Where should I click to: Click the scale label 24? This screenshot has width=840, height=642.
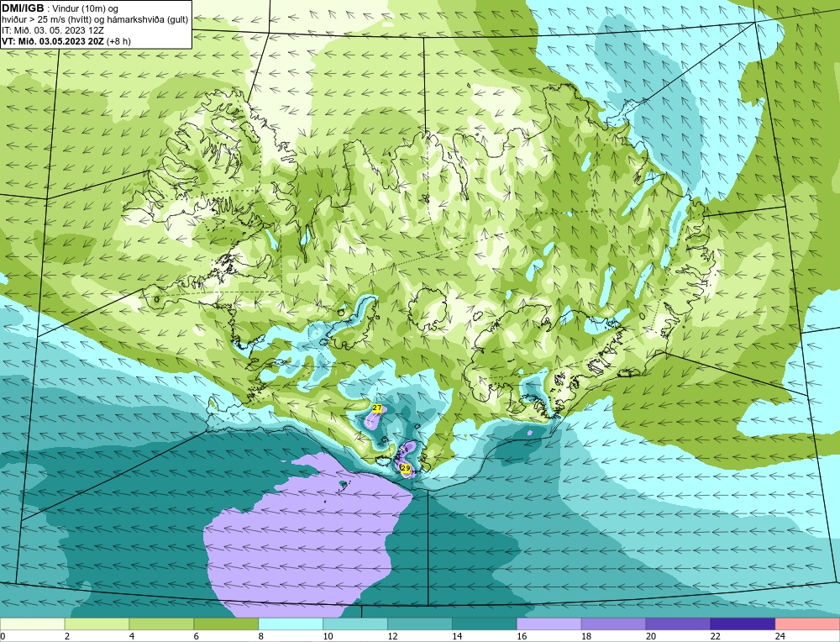tap(780, 636)
